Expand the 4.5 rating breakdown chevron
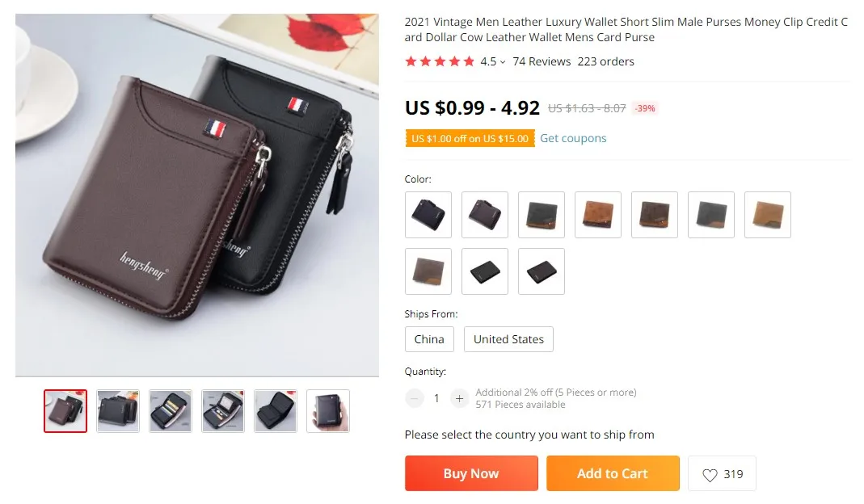 click(503, 61)
